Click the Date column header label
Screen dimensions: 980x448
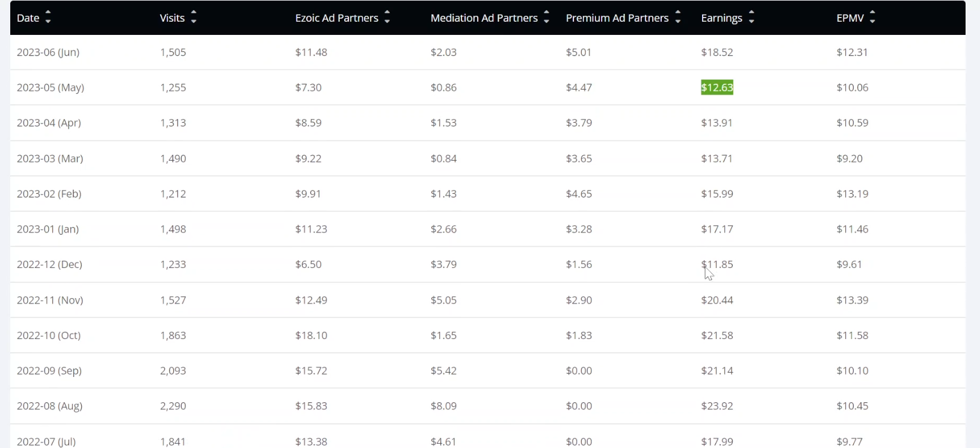point(28,18)
